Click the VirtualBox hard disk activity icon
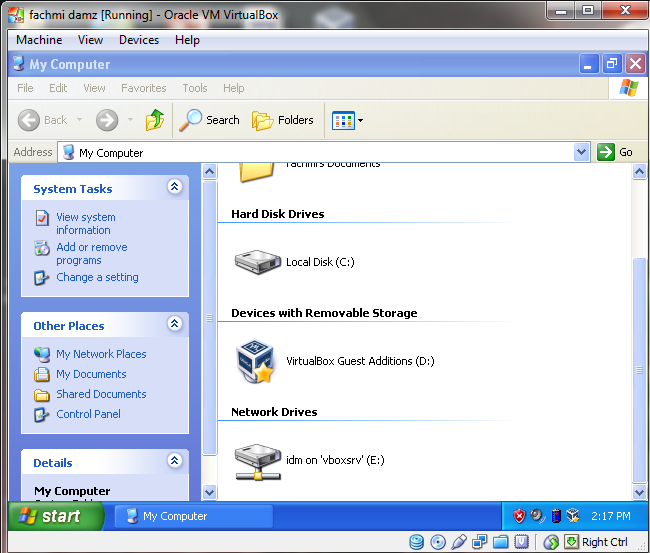The height and width of the screenshot is (553, 650). pyautogui.click(x=417, y=542)
